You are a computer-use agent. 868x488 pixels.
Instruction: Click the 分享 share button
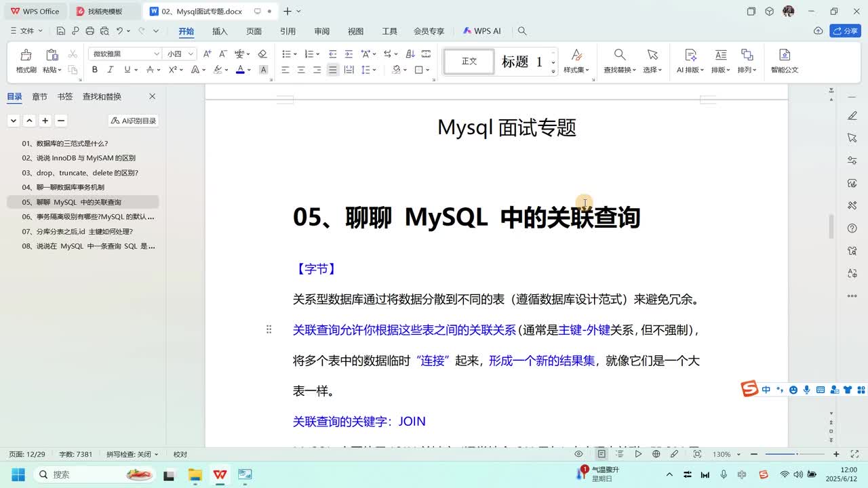point(846,31)
